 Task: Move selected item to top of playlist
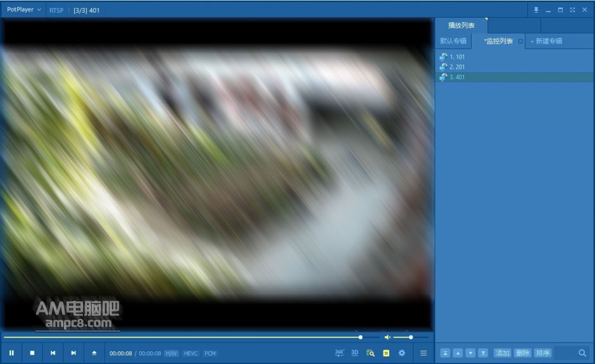pyautogui.click(x=446, y=353)
